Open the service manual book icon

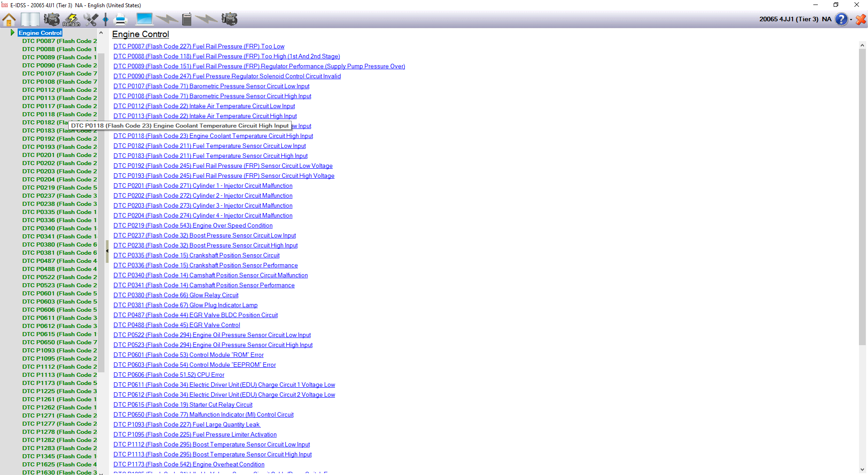(x=30, y=19)
